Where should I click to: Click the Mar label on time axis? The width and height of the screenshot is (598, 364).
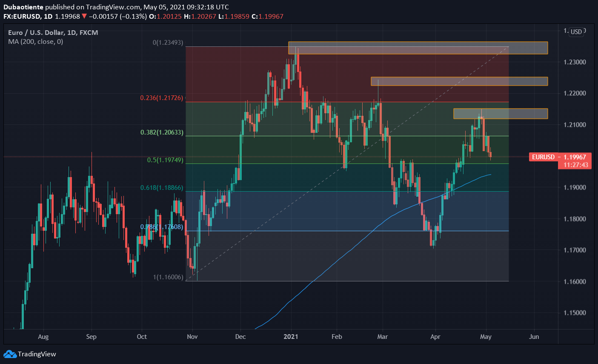point(383,337)
